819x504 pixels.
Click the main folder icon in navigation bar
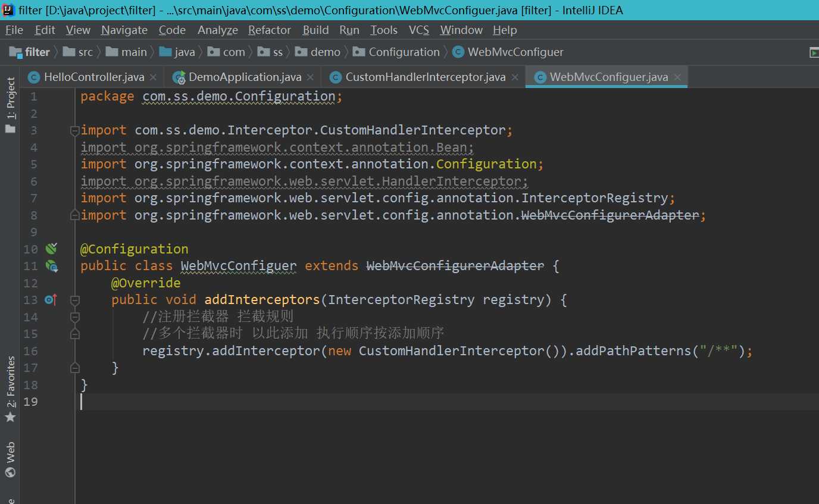112,52
